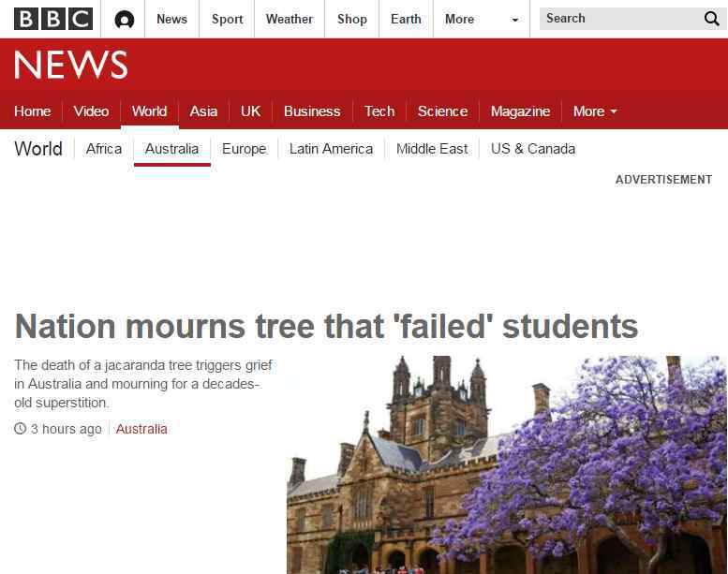Image resolution: width=728 pixels, height=574 pixels.
Task: Choose the Africa region link
Action: click(104, 149)
